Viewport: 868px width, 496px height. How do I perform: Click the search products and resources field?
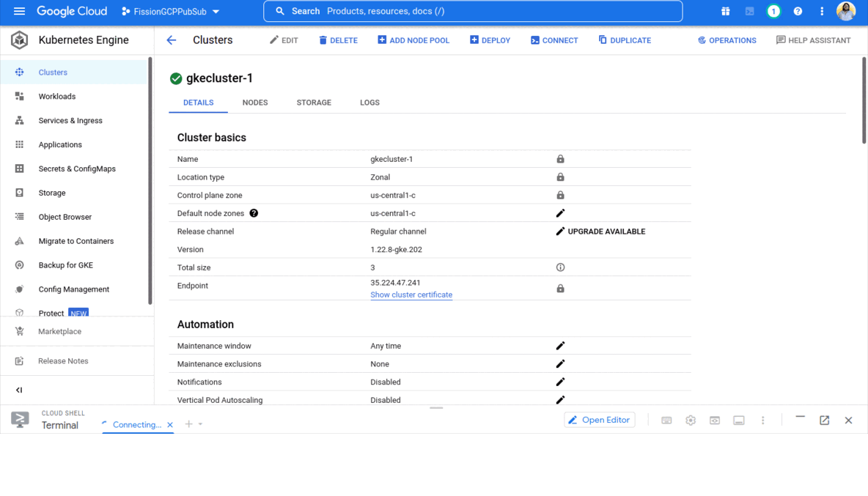click(x=473, y=11)
